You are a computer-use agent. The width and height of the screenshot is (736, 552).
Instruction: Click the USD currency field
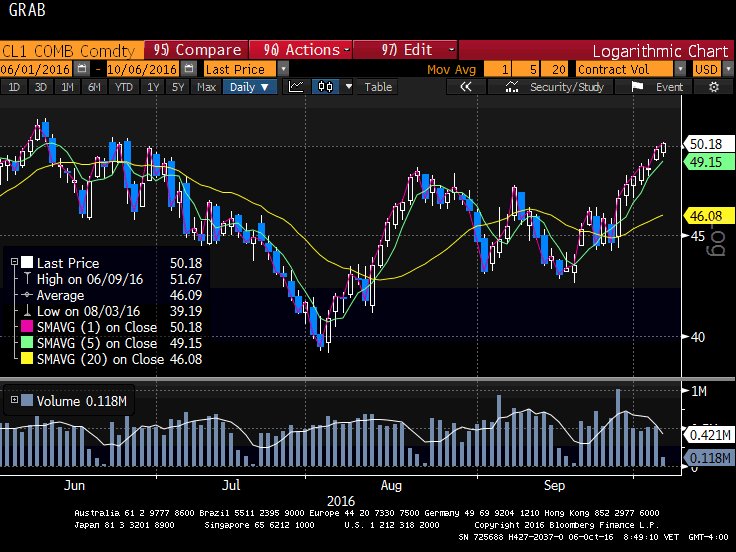(x=707, y=69)
